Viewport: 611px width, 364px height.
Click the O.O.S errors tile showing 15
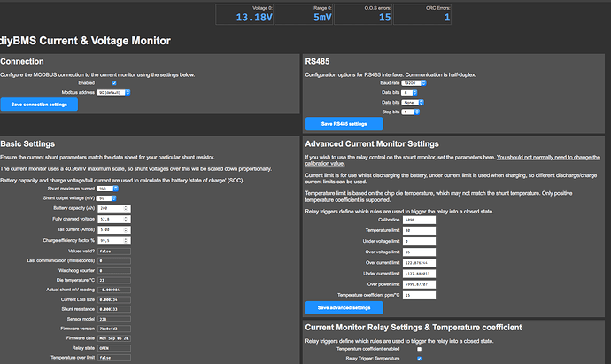[363, 14]
